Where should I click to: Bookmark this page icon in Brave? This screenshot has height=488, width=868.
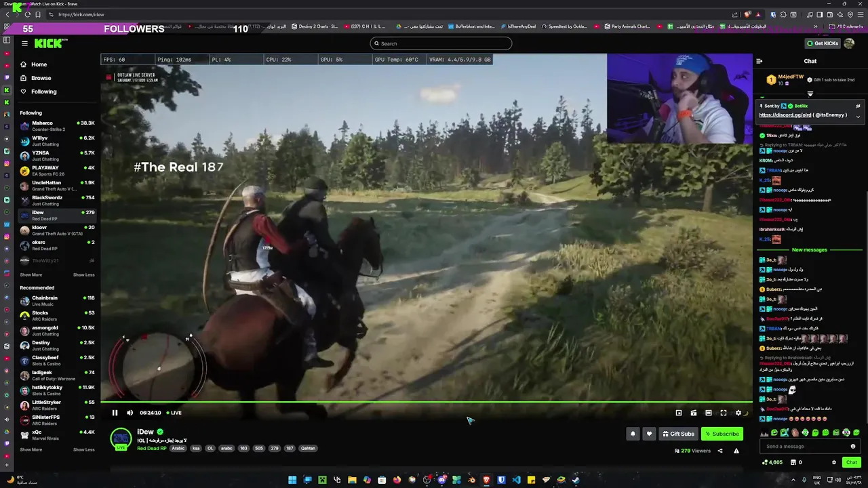click(x=38, y=14)
